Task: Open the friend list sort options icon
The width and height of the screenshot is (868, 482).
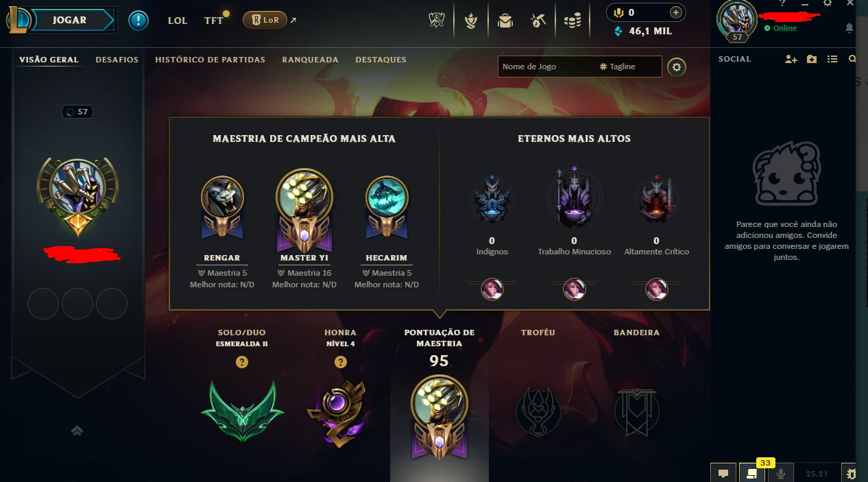Action: pyautogui.click(x=832, y=60)
